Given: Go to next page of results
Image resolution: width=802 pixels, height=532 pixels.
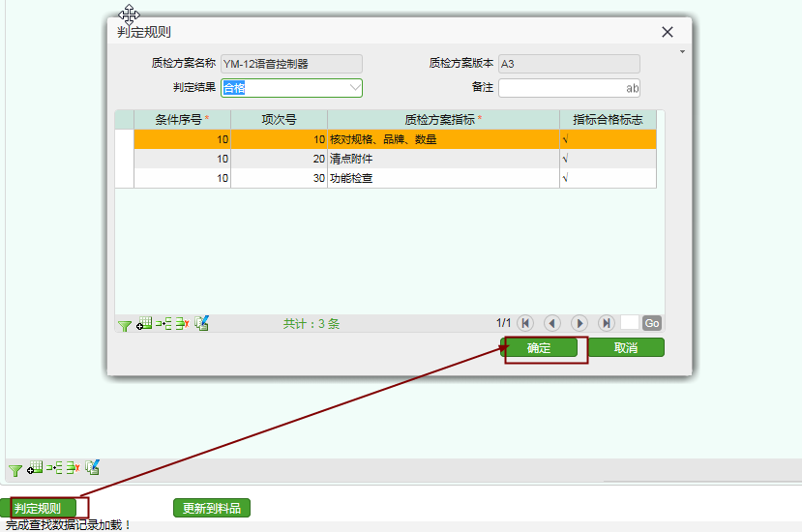Looking at the screenshot, I should (x=579, y=323).
